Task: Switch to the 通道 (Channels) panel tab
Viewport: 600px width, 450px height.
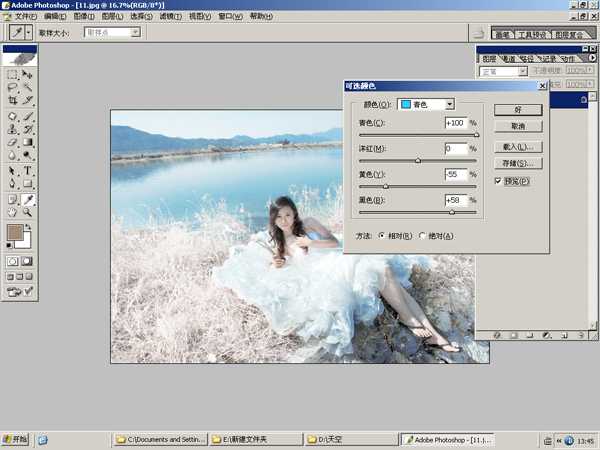Action: [508, 59]
